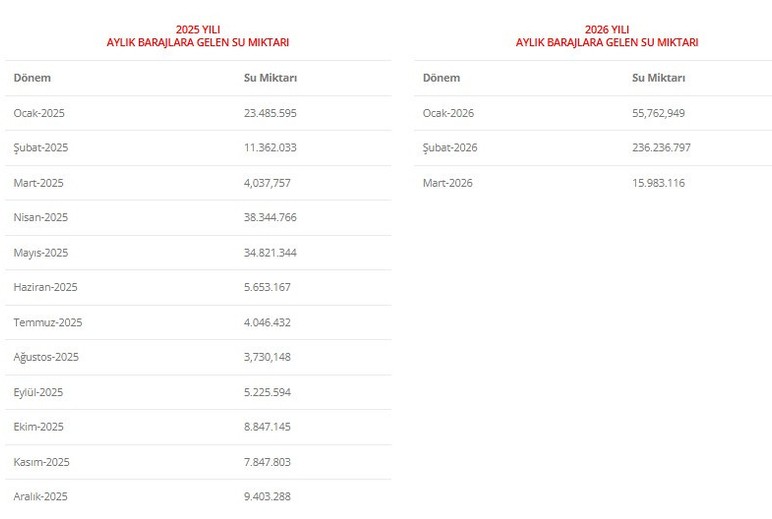Click the Şubat-2025 row label
Viewport: 772px width, 519px height.
click(x=41, y=148)
